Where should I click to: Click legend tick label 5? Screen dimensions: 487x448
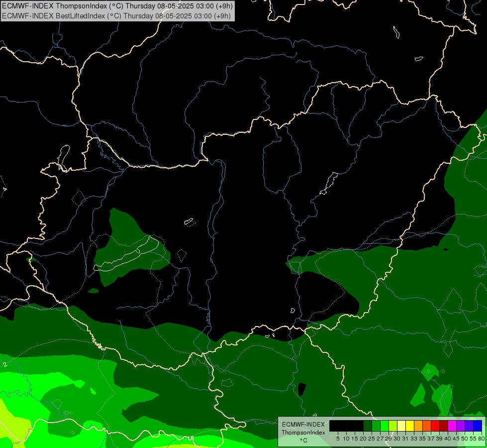[x=338, y=439]
